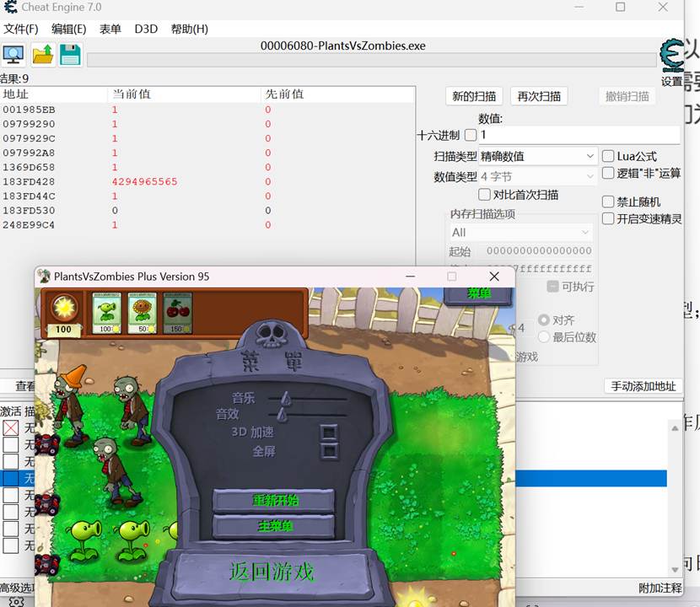Select the value 4294965565 cell

tap(145, 181)
